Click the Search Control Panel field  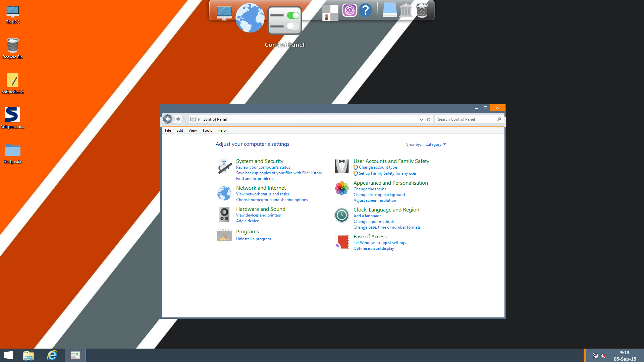[x=466, y=119]
